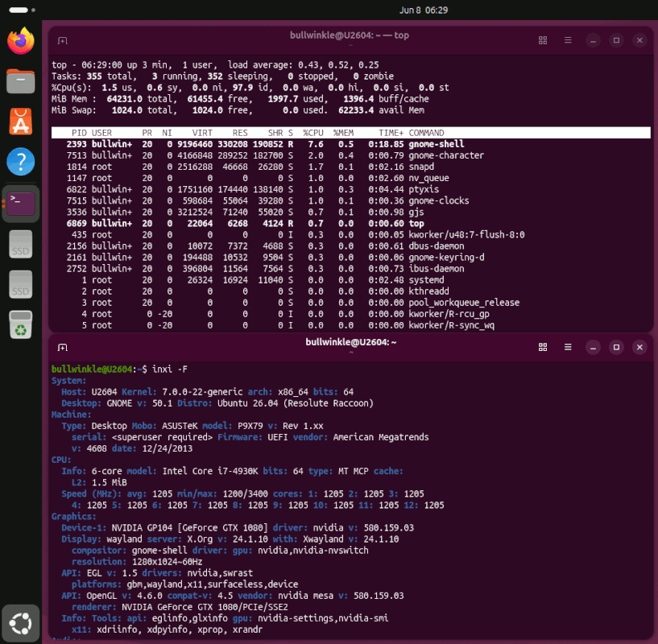Click the 'MiB Swap:' line in top
The image size is (658, 644).
click(238, 110)
